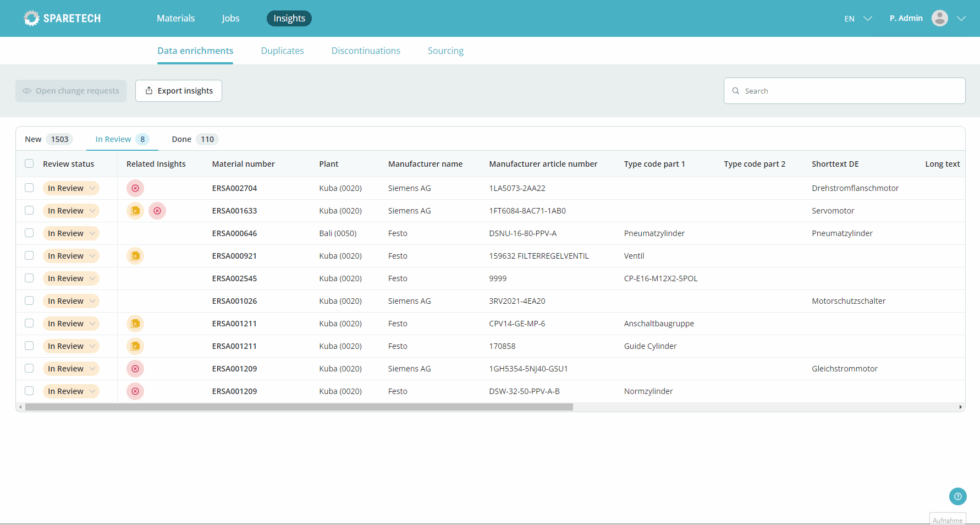Toggle the select-all header checkbox
This screenshot has height=525, width=980.
pyautogui.click(x=29, y=163)
